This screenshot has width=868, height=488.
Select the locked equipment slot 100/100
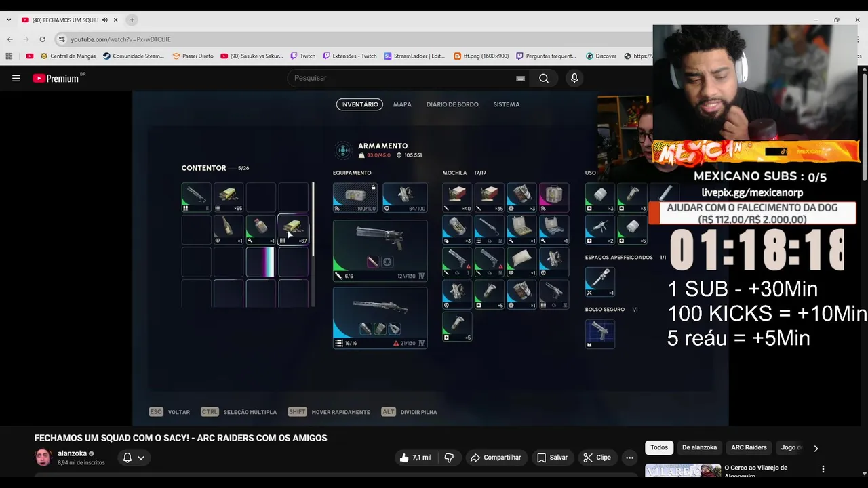(355, 198)
